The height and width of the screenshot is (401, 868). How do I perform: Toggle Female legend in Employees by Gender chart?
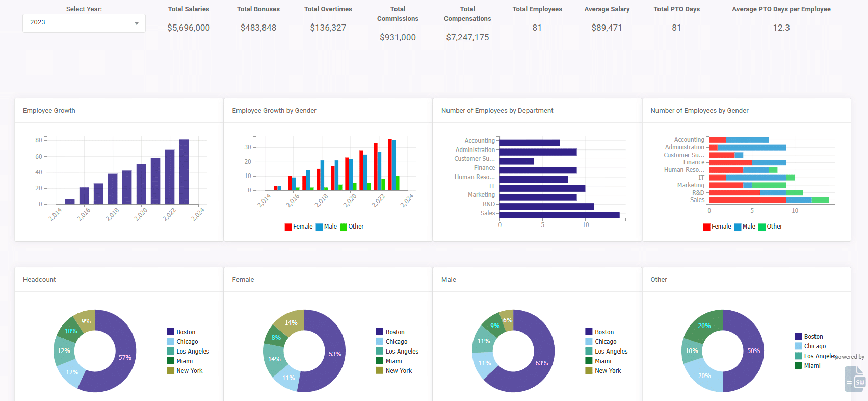pos(717,227)
